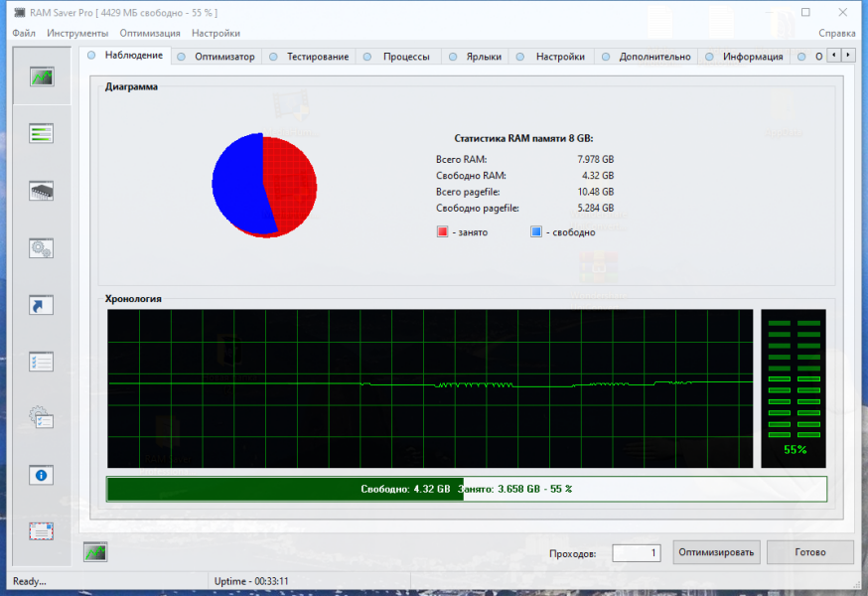Open the Дополнительно tab
Screen dimensions: 868x596
(647, 57)
